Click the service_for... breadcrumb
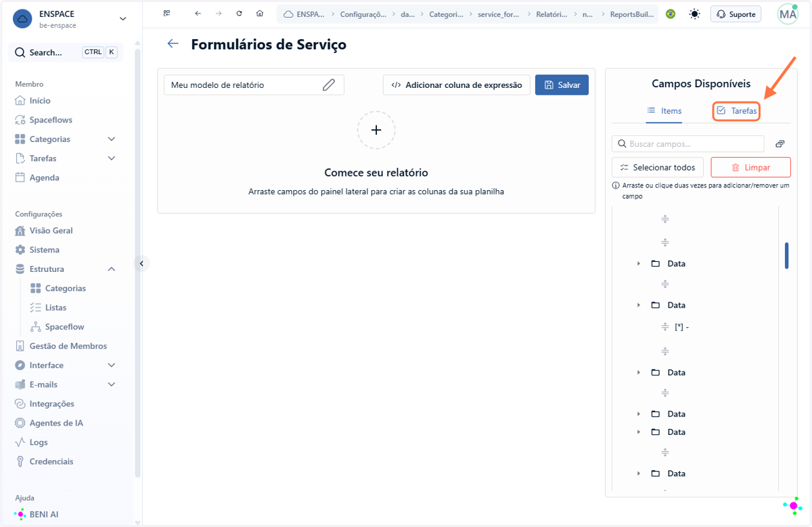The height and width of the screenshot is (527, 812). pyautogui.click(x=500, y=14)
